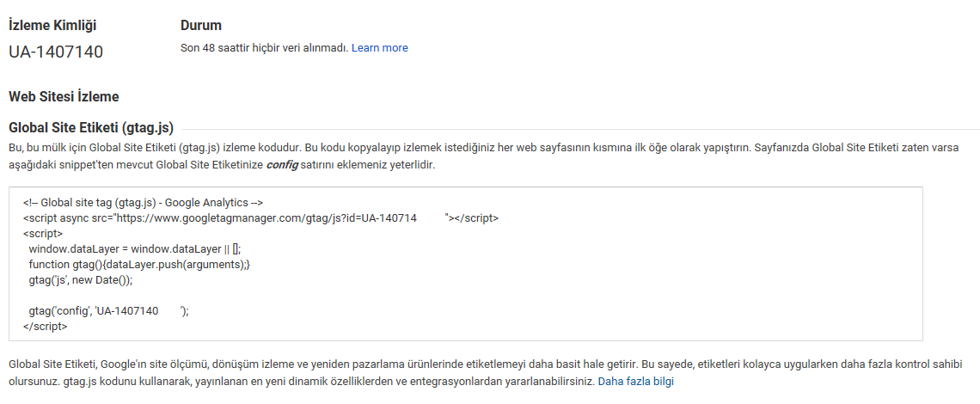Click the bold italic config word
Viewport: 980px width, 404px height.
tap(283, 166)
